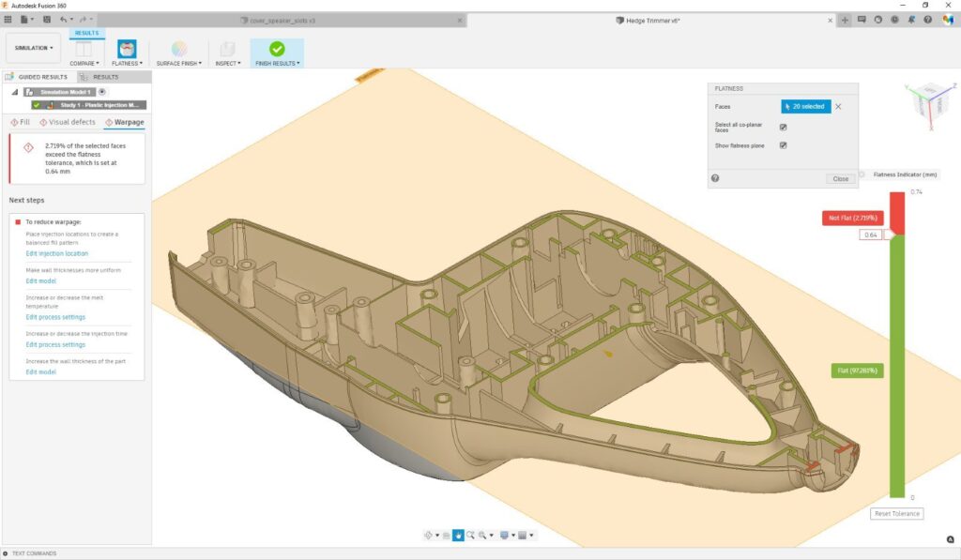Collapse the Simulation Model 1 tree node
Screen dimensions: 961x560
click(x=14, y=92)
